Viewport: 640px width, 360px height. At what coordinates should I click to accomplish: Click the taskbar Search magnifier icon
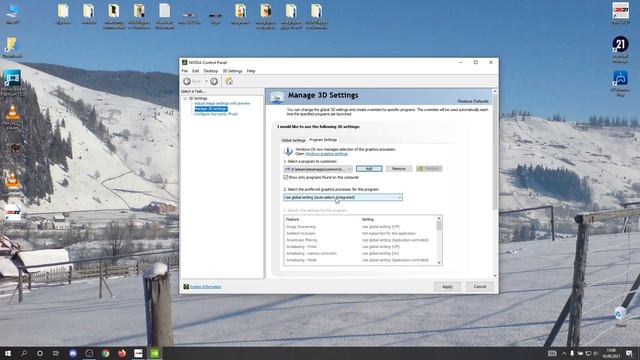(x=24, y=353)
